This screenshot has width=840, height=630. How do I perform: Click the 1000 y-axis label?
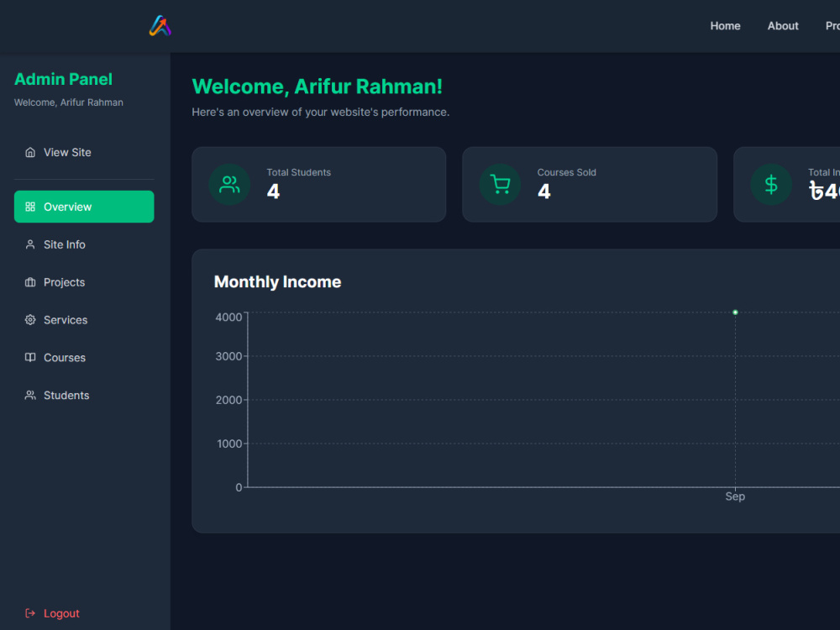click(x=229, y=444)
